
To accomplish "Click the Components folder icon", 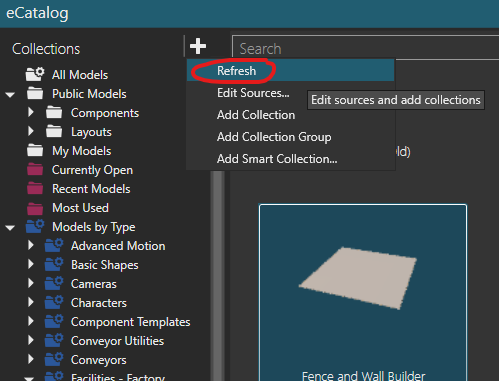I will pyautogui.click(x=54, y=113).
